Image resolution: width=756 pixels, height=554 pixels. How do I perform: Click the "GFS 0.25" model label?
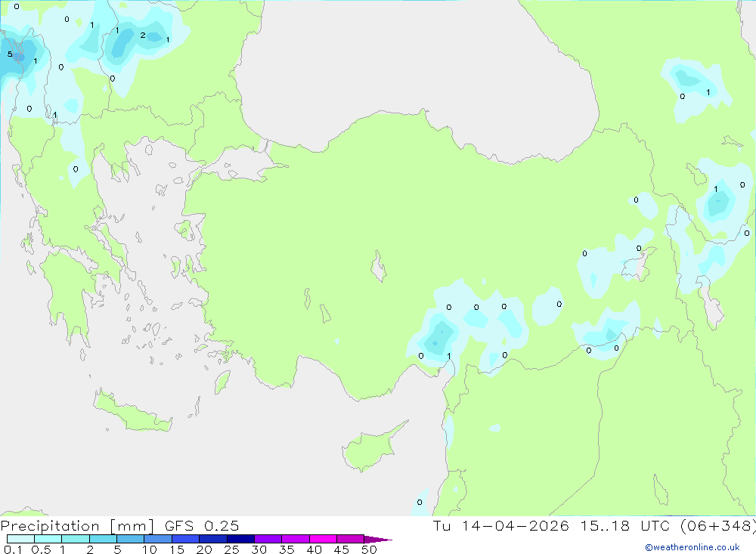(202, 525)
